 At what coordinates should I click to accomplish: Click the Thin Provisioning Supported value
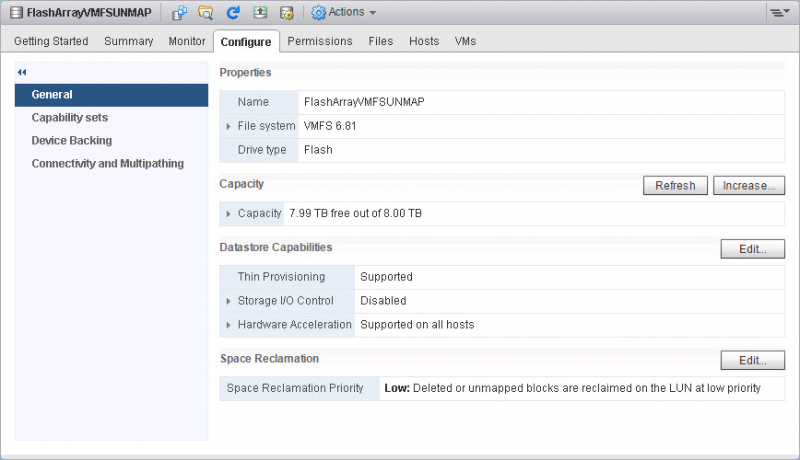point(386,277)
